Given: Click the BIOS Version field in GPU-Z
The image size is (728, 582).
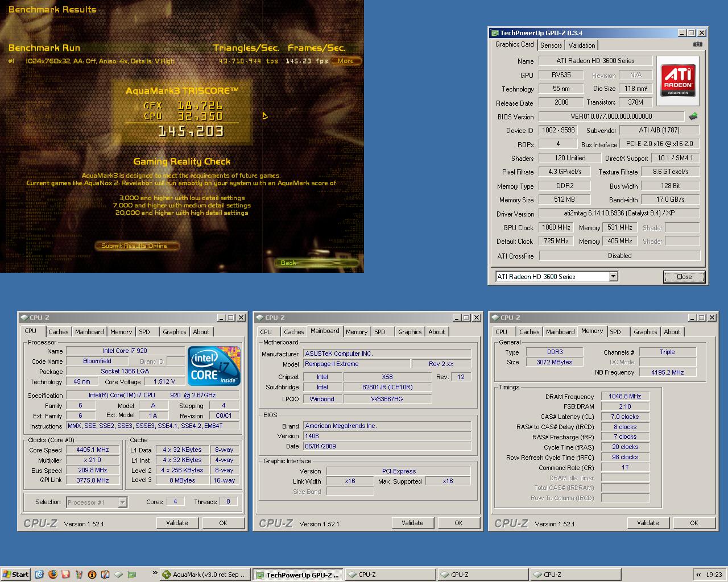Looking at the screenshot, I should (611, 117).
